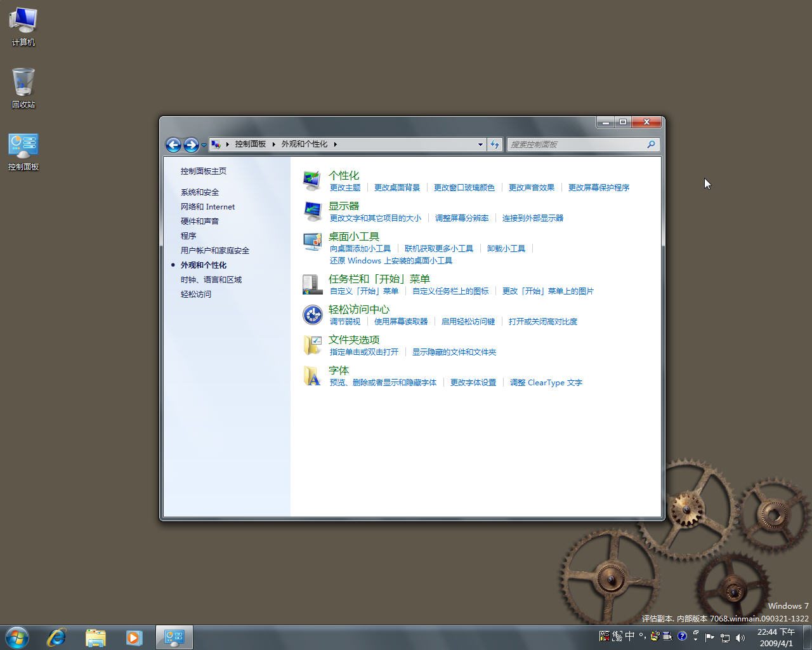The width and height of the screenshot is (812, 650).
Task: Open the Windows Start orb
Action: (x=16, y=637)
